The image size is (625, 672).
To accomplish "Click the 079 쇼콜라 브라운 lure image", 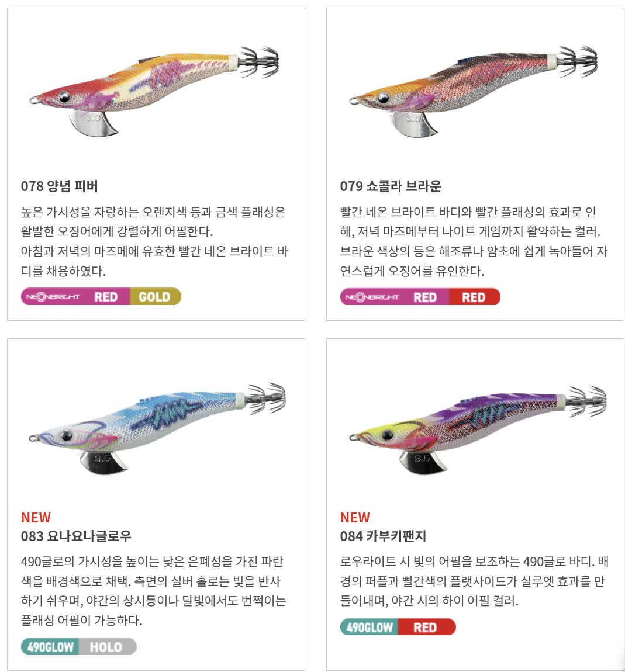I will (473, 91).
